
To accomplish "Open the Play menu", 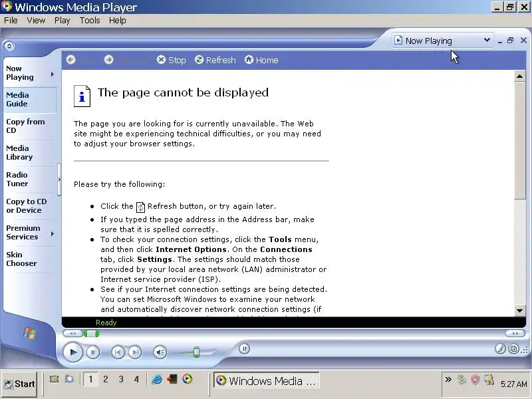I will [62, 21].
